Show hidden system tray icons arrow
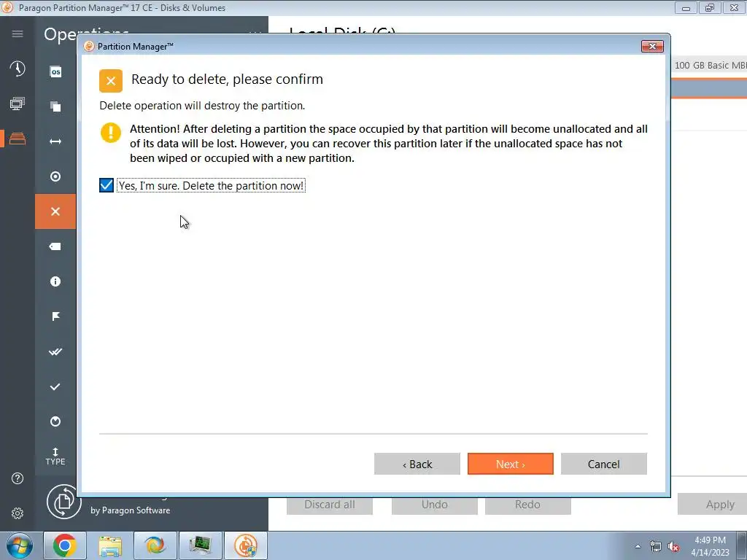Screen dimensions: 747x560 (638, 547)
